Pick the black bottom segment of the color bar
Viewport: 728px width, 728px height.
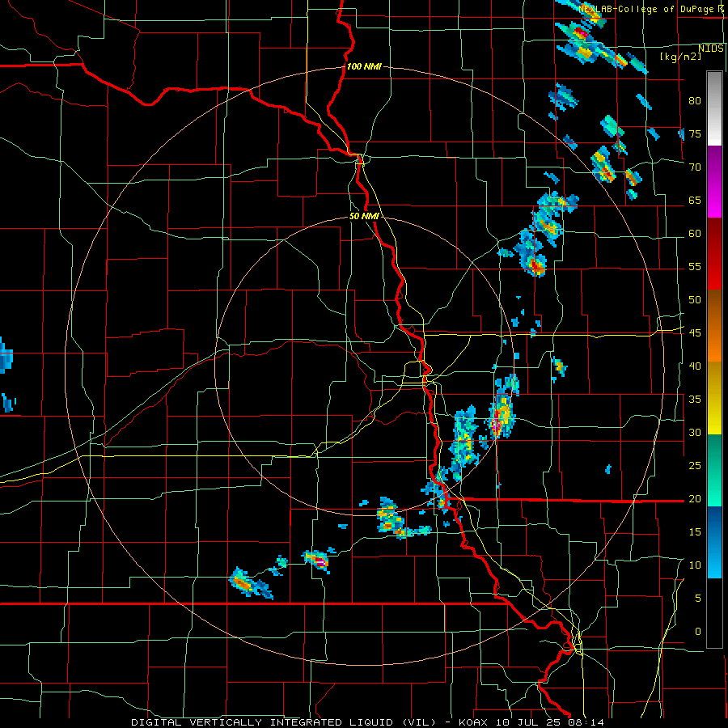(714, 613)
